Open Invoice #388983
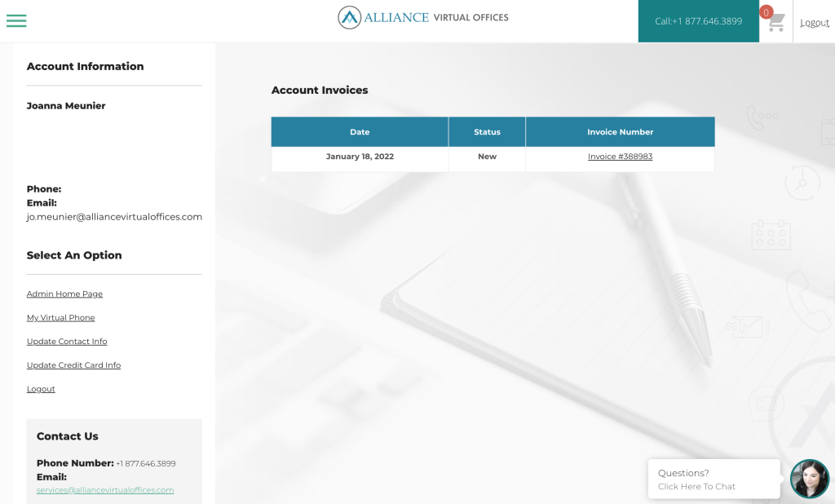The height and width of the screenshot is (504, 835). tap(620, 157)
